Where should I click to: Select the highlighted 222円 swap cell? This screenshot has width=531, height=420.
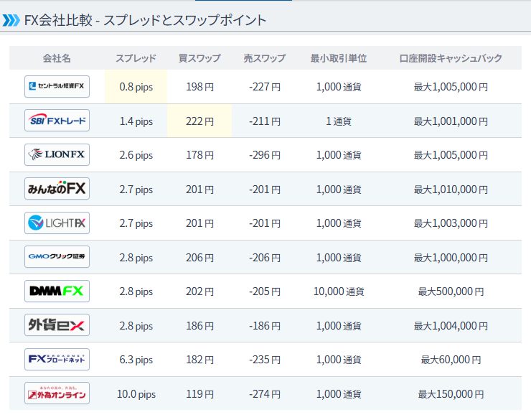199,121
